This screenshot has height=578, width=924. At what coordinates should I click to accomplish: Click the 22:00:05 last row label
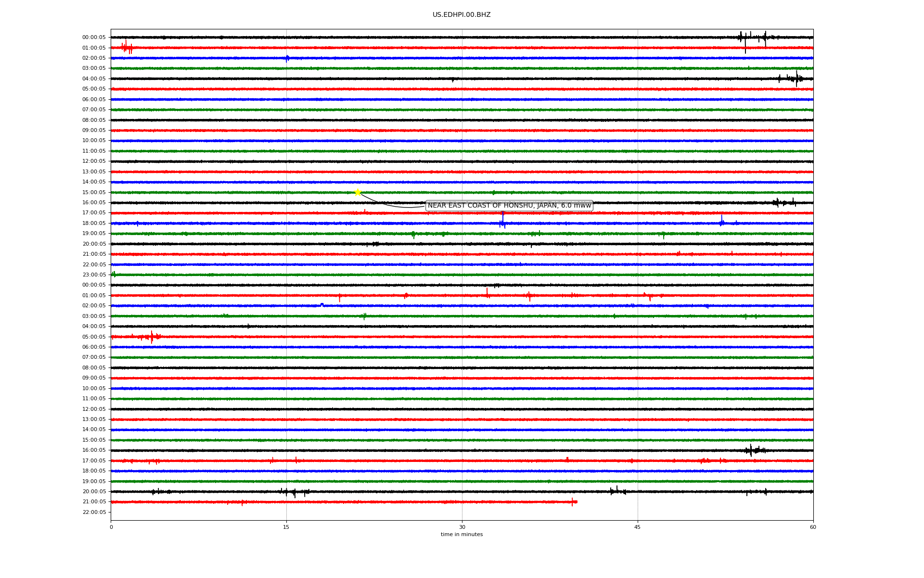(94, 512)
